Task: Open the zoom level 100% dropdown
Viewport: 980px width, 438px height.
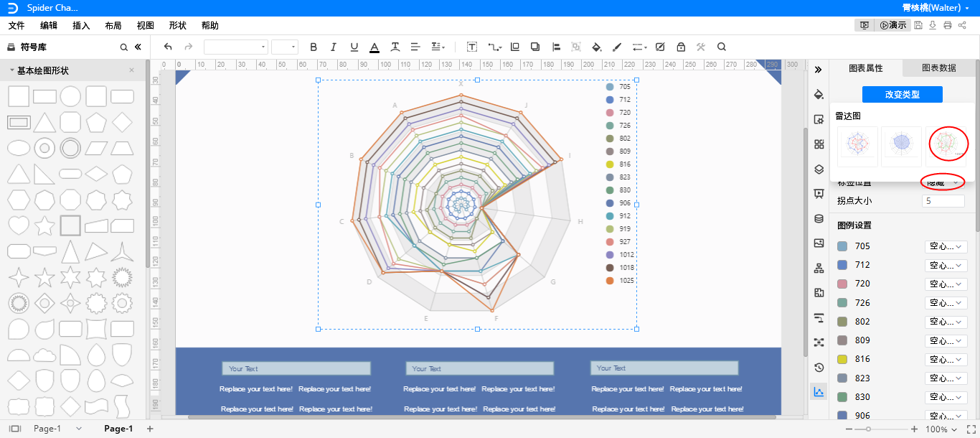Action: coord(941,429)
